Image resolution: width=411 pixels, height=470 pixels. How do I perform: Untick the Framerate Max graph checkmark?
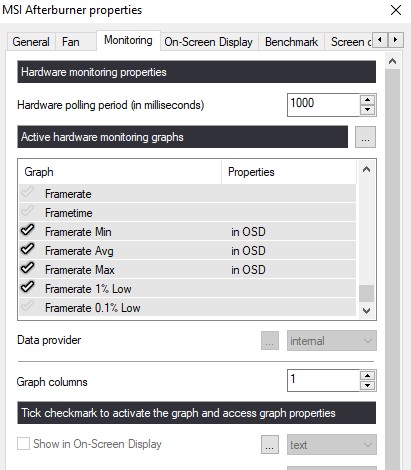pyautogui.click(x=28, y=268)
